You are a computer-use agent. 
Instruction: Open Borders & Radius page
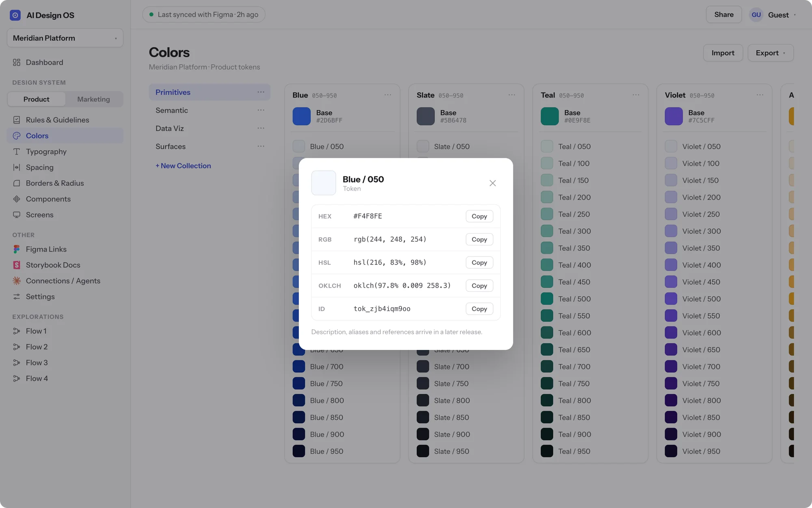[x=65, y=183]
